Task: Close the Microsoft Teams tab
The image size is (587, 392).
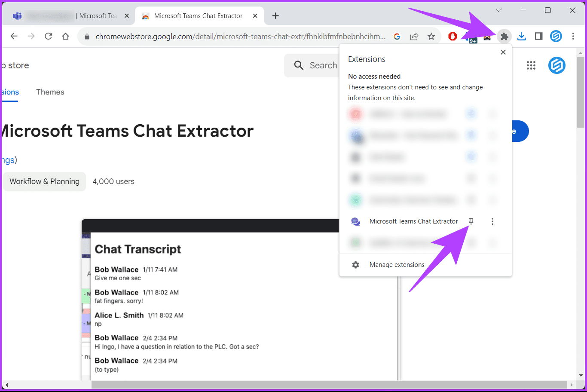Action: click(127, 16)
